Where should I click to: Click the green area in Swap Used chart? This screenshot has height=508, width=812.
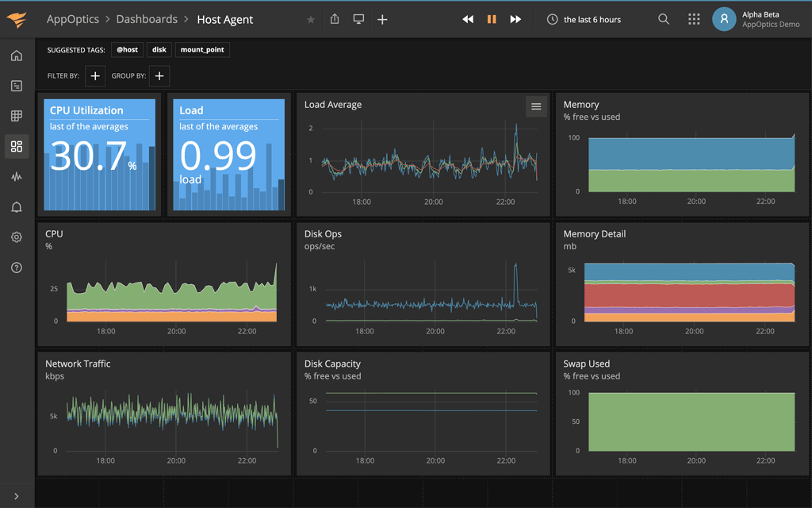point(691,421)
